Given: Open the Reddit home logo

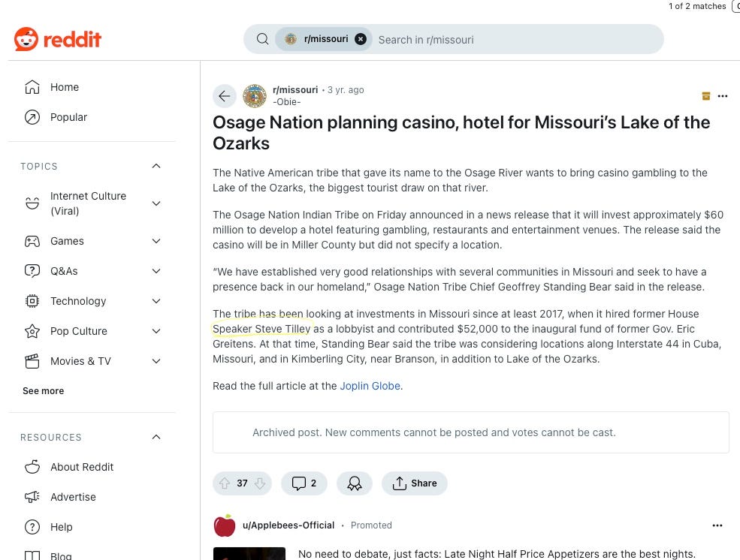Looking at the screenshot, I should [x=58, y=39].
